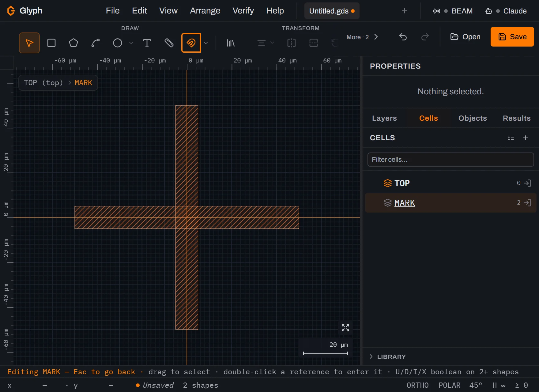Open the Arrange menu
The height and width of the screenshot is (392, 539).
pyautogui.click(x=205, y=11)
